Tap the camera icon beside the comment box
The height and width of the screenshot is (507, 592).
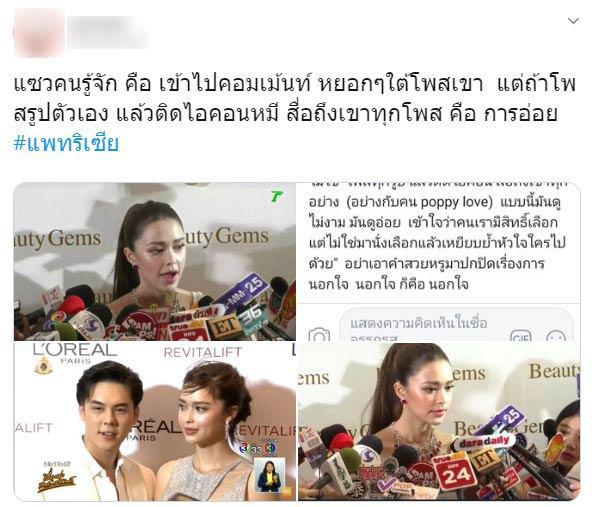[x=319, y=335]
